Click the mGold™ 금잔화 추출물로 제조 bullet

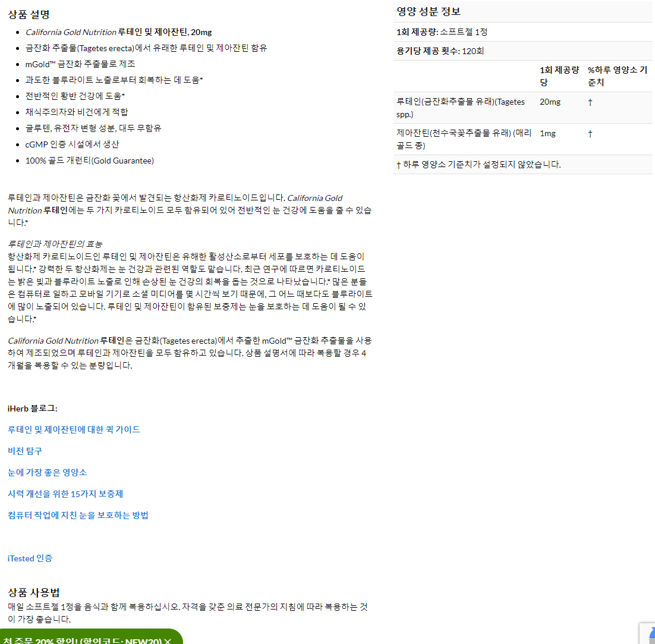tap(80, 64)
